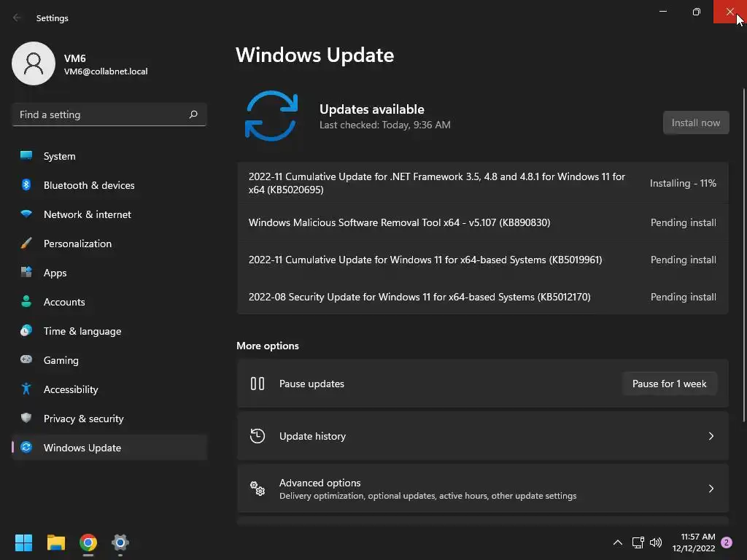747x560 pixels.
Task: Go to Personalization settings
Action: tap(109, 244)
